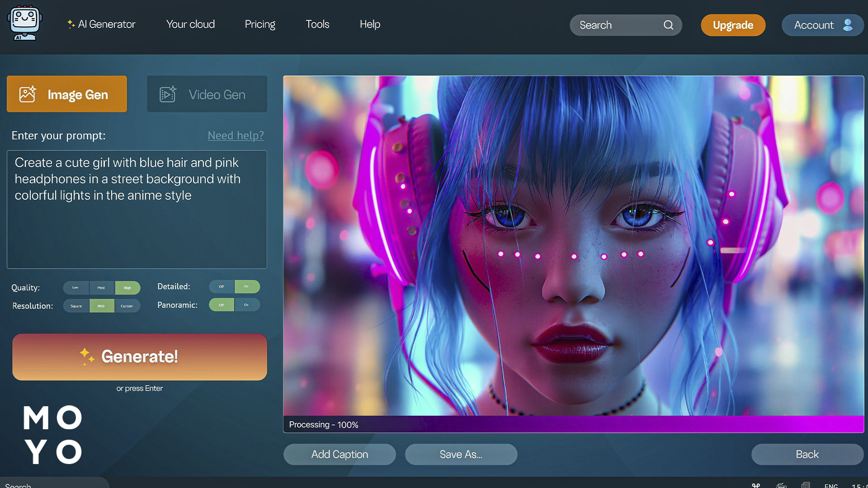Open the Tools menu item
The image size is (868, 488).
tap(317, 24)
